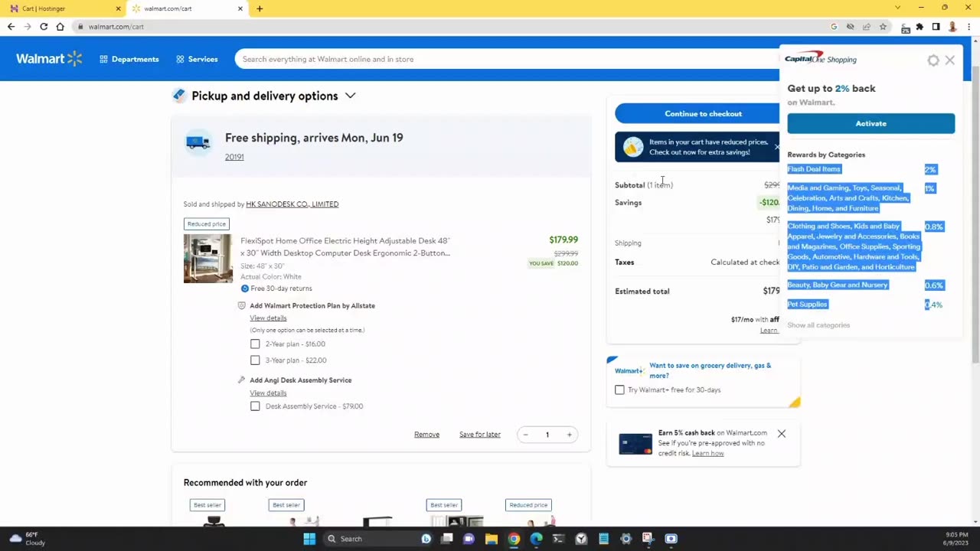980x551 pixels.
Task: Click Save for later link
Action: click(x=480, y=435)
